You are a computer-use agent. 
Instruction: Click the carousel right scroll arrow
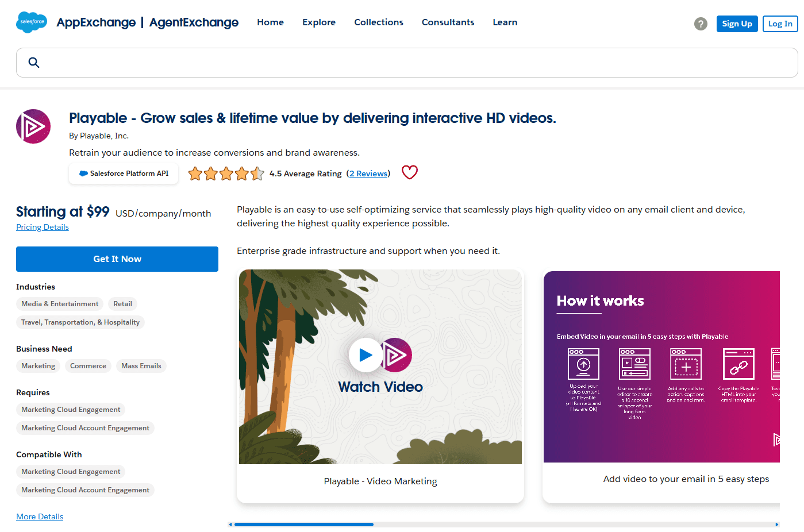777,525
